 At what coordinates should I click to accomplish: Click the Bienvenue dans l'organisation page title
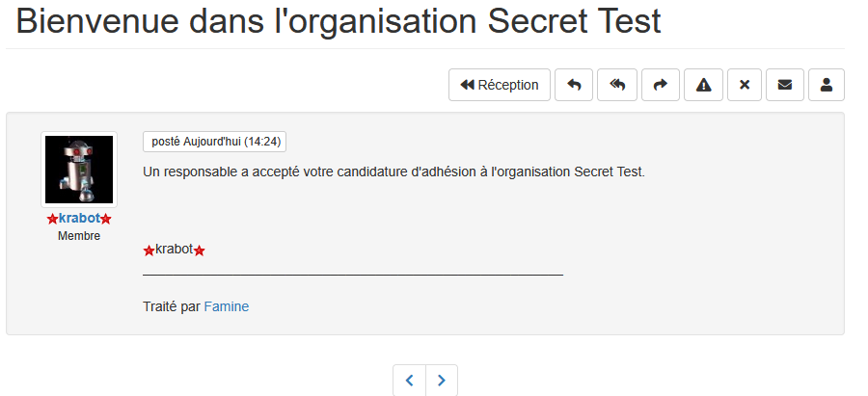coord(339,21)
